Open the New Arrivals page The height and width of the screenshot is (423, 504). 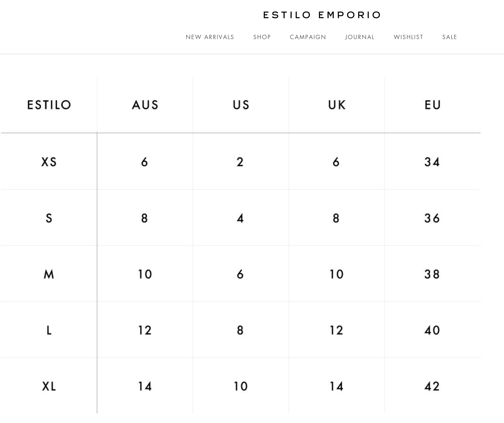click(x=210, y=37)
